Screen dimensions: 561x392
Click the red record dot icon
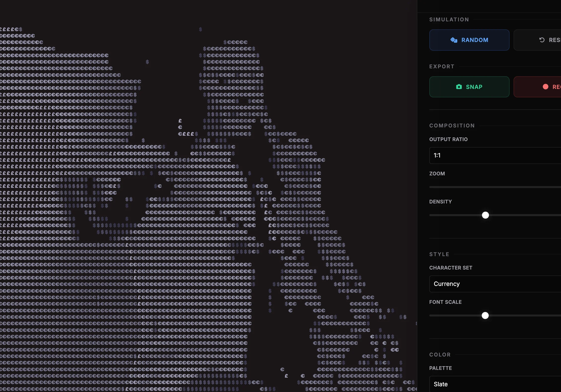tap(546, 86)
